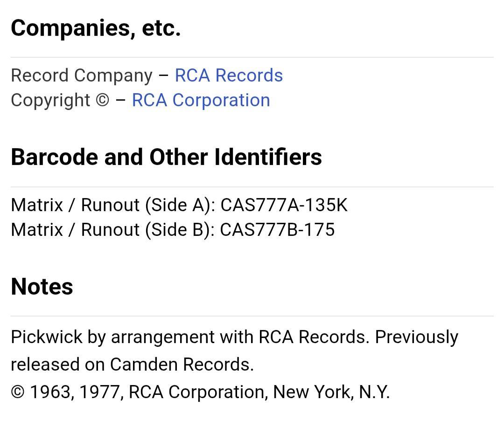Click the "Matrix / Runout (Side B)" label
This screenshot has height=421, width=504.
pos(112,230)
